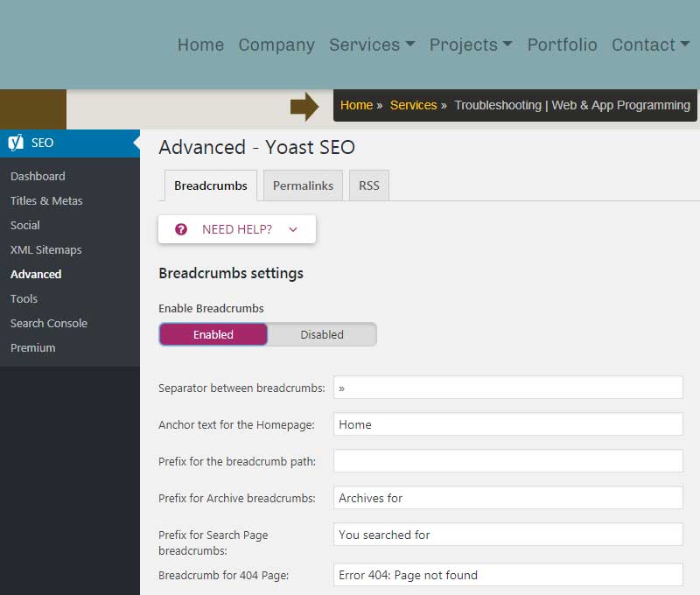Viewport: 700px width, 595px height.
Task: Open the Projects dropdown menu
Action: coord(470,45)
